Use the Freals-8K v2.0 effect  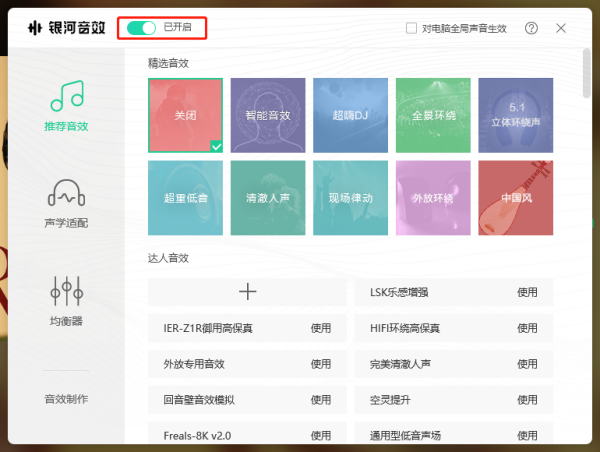tap(321, 436)
